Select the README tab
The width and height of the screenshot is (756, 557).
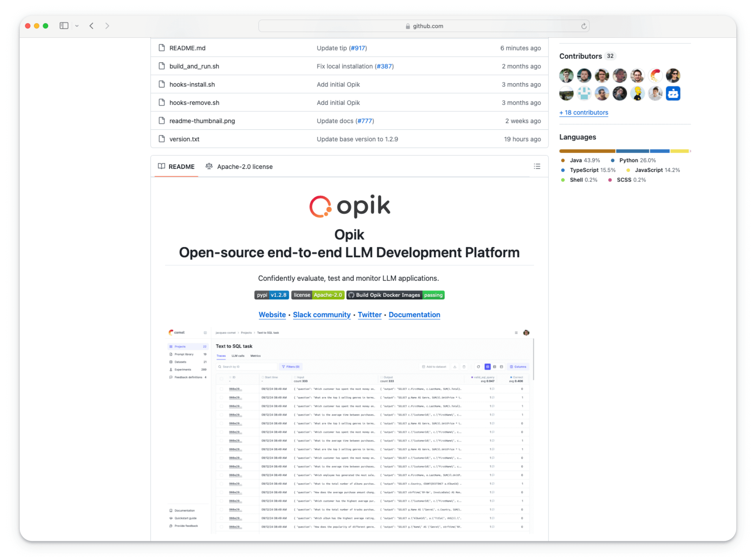pos(176,166)
